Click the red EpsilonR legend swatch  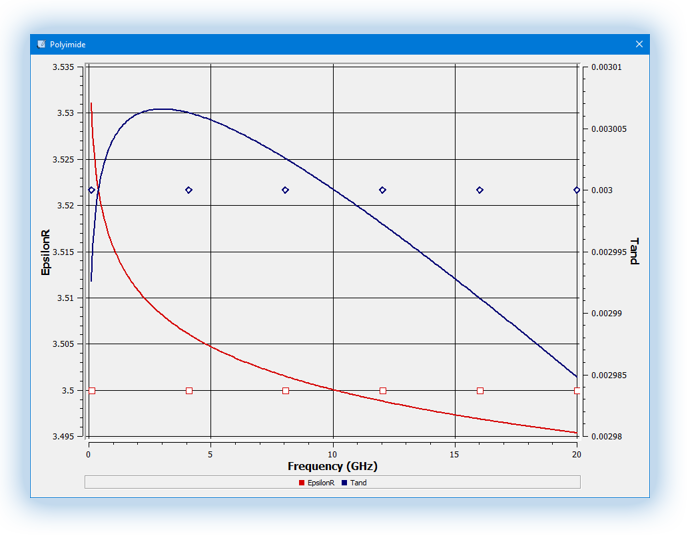point(301,483)
